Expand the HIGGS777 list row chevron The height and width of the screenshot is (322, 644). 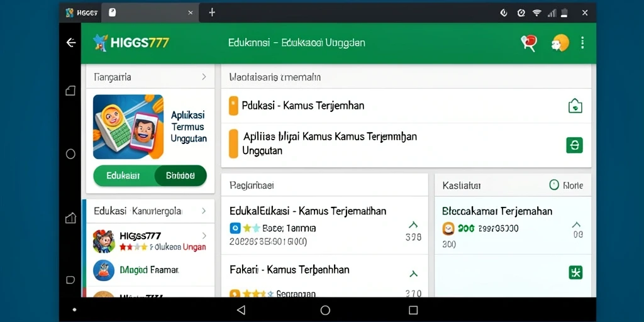point(204,236)
